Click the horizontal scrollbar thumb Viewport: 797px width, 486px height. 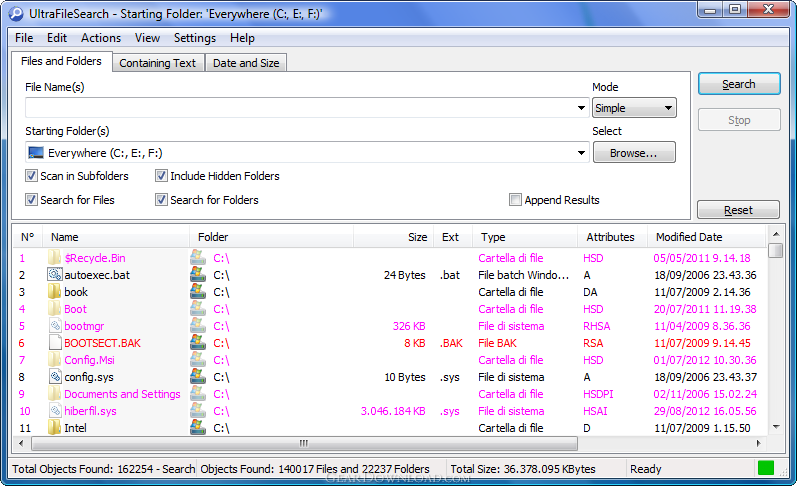point(304,443)
